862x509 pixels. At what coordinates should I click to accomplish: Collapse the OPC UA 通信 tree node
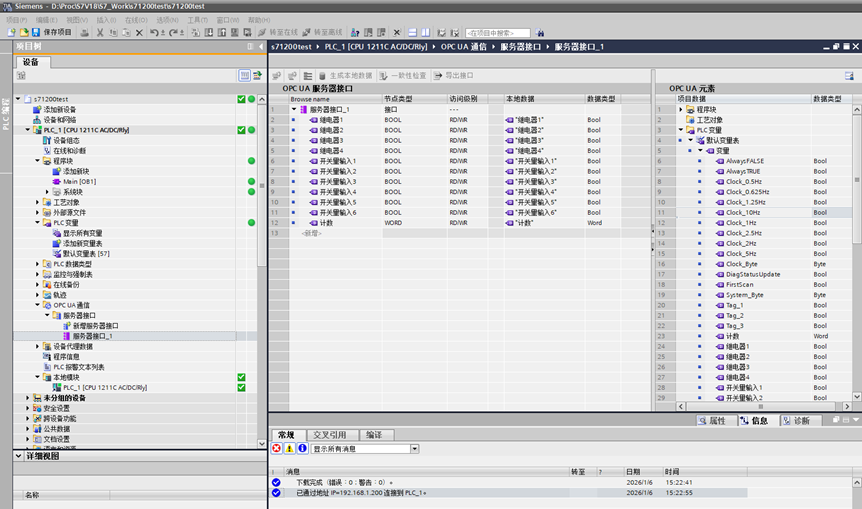coord(38,305)
